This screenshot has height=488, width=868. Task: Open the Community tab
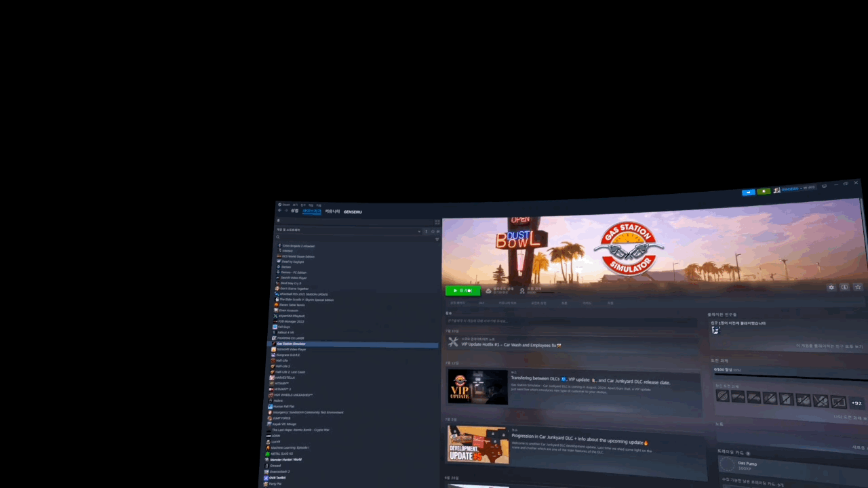(x=332, y=211)
